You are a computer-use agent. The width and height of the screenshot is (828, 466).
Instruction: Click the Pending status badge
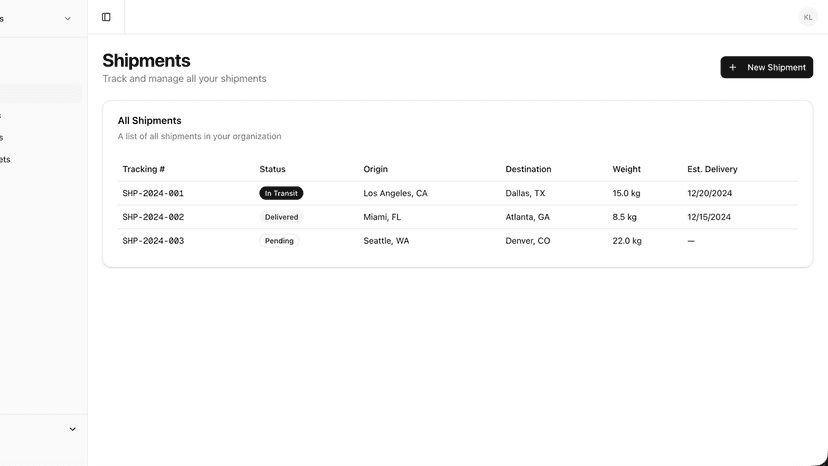pos(279,241)
